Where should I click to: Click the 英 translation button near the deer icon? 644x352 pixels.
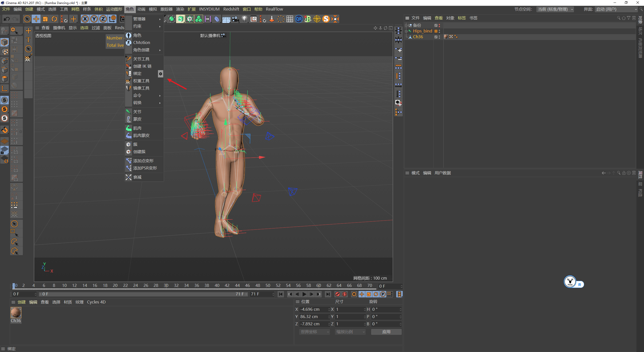580,284
